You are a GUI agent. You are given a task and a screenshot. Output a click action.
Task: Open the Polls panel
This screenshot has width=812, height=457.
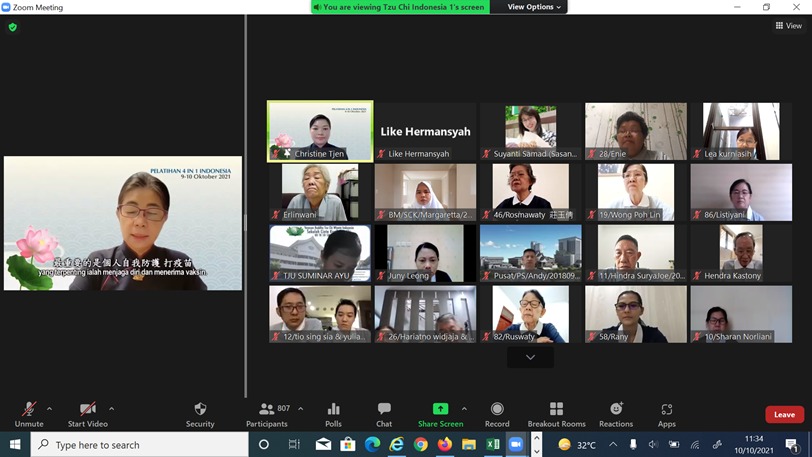tap(334, 415)
